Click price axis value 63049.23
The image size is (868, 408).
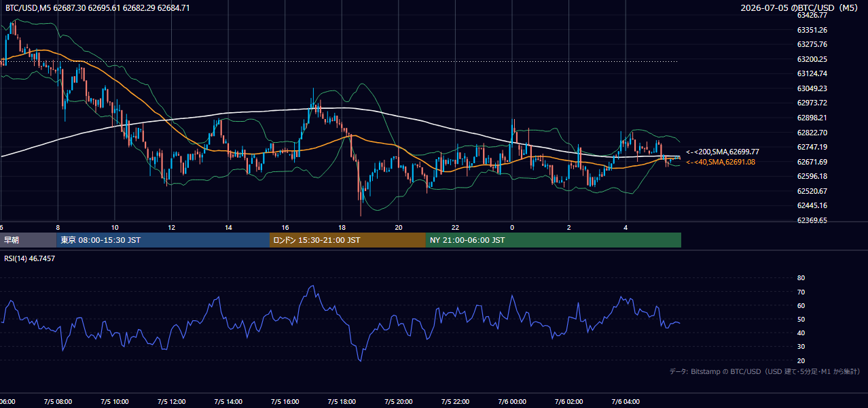point(812,88)
